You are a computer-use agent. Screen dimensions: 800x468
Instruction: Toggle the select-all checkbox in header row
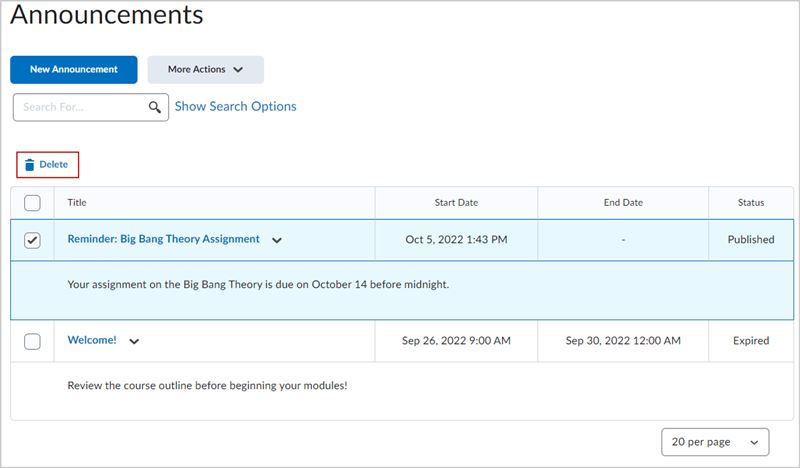point(32,203)
